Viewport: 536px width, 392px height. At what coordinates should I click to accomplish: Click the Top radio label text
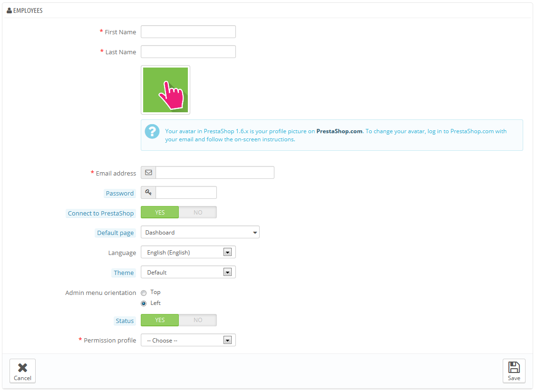coord(155,292)
